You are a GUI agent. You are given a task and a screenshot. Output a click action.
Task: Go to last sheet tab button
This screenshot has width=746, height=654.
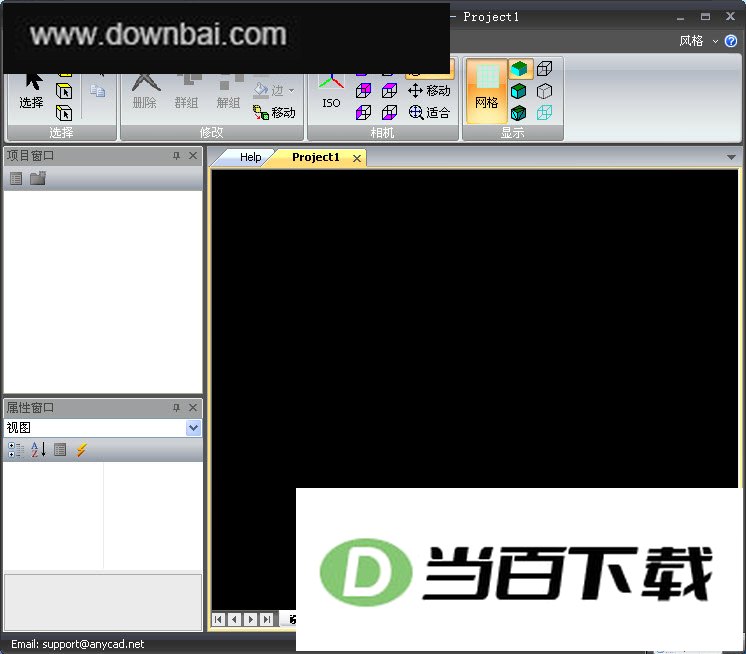[x=267, y=619]
